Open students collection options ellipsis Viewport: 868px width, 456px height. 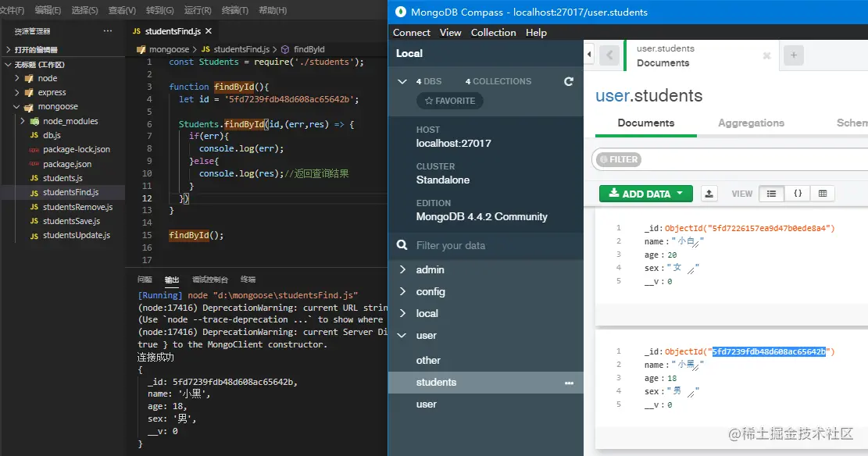tap(569, 383)
